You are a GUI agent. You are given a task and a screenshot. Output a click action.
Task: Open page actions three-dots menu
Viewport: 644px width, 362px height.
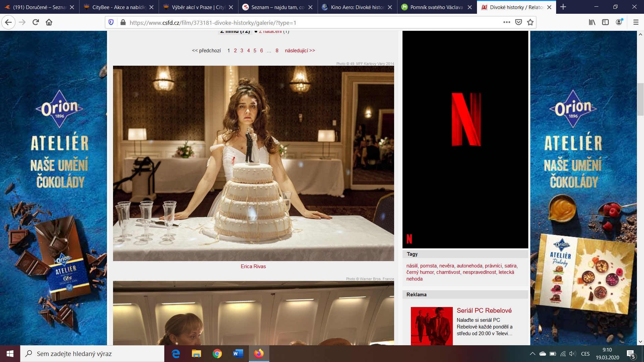pos(506,22)
